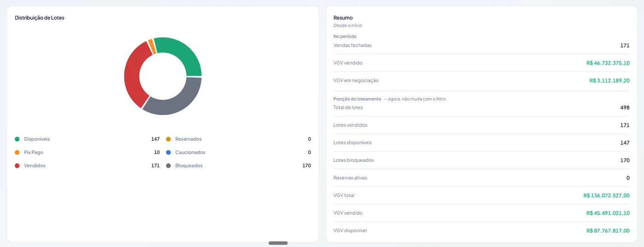Select the small orange Pix Pago donut segment
The image size is (644, 247).
coord(151,46)
